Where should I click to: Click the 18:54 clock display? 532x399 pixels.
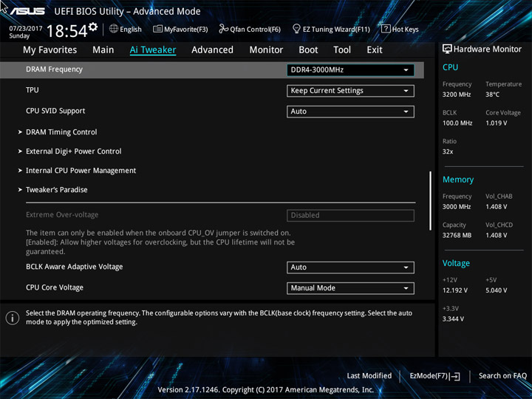pos(67,31)
